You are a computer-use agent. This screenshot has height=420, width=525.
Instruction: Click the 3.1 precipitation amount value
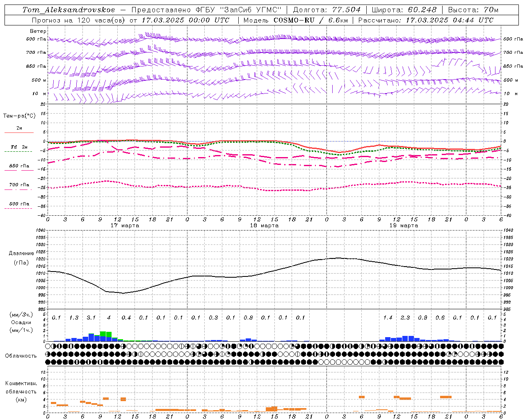(91, 318)
